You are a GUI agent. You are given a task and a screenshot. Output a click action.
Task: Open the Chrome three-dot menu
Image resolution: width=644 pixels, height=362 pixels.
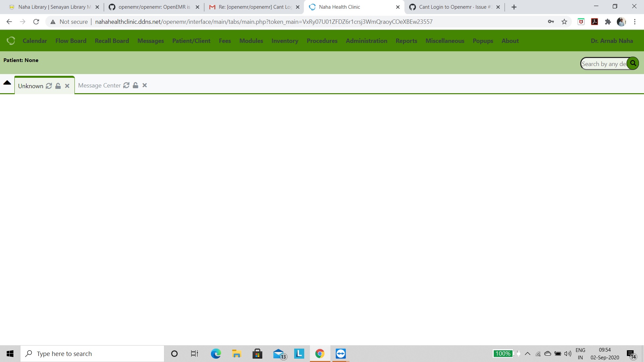pos(634,21)
